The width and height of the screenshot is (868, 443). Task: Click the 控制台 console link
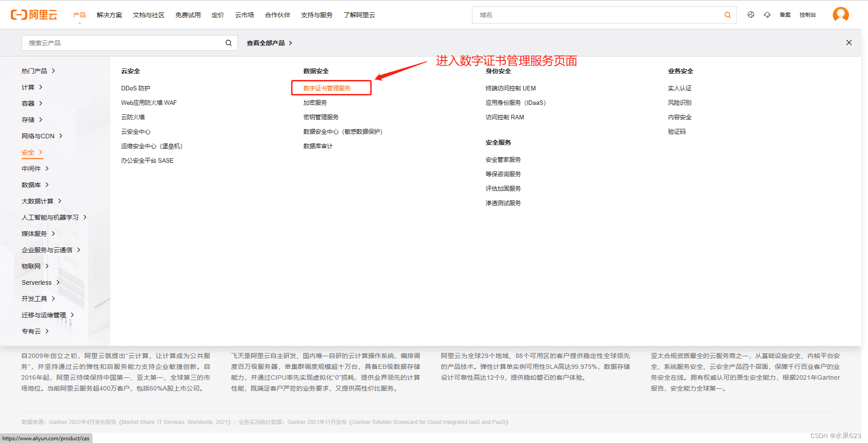point(808,14)
